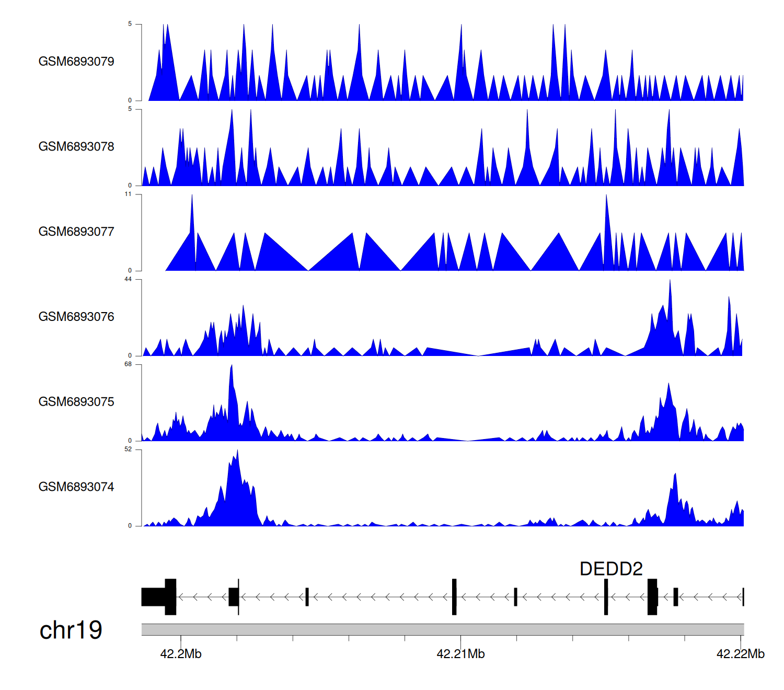Viewport: 784px width, 690px height.
Task: Click the y-axis maximum value 11
Action: click(128, 194)
